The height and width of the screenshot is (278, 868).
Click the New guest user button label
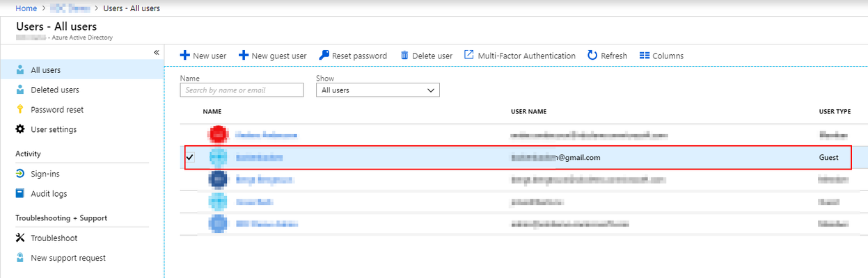point(279,56)
